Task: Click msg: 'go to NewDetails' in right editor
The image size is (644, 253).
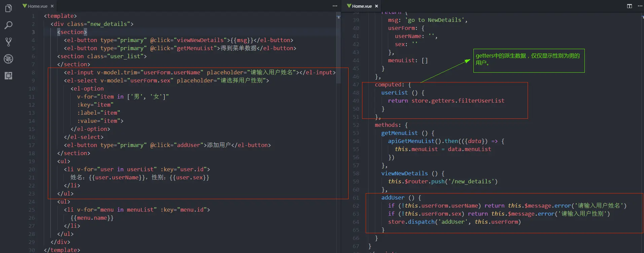Action: coord(428,20)
